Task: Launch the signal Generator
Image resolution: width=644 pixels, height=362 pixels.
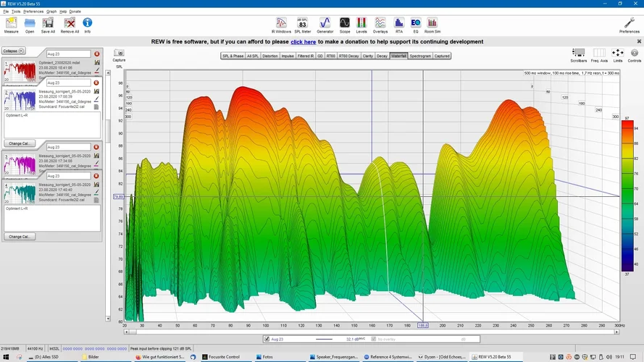Action: point(325,23)
